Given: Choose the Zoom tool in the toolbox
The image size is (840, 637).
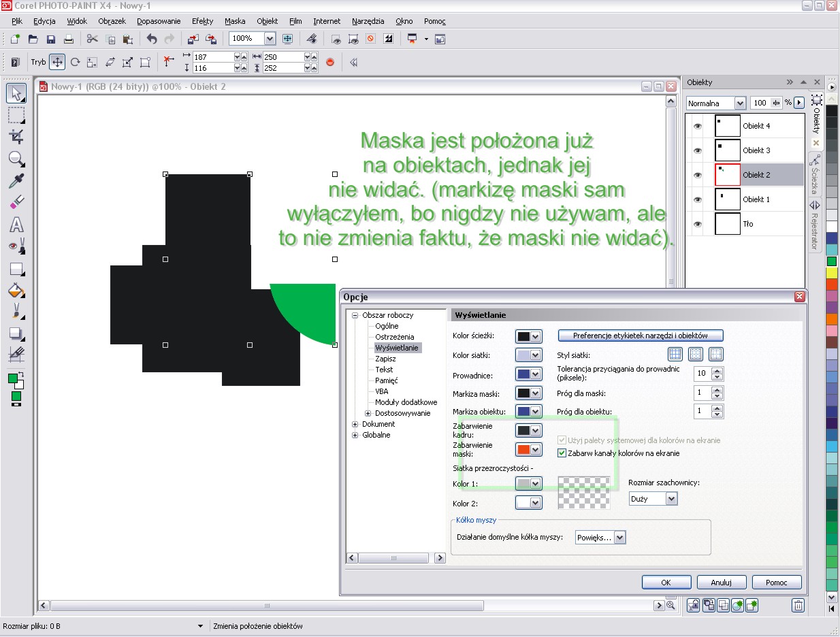Looking at the screenshot, I should (x=16, y=159).
